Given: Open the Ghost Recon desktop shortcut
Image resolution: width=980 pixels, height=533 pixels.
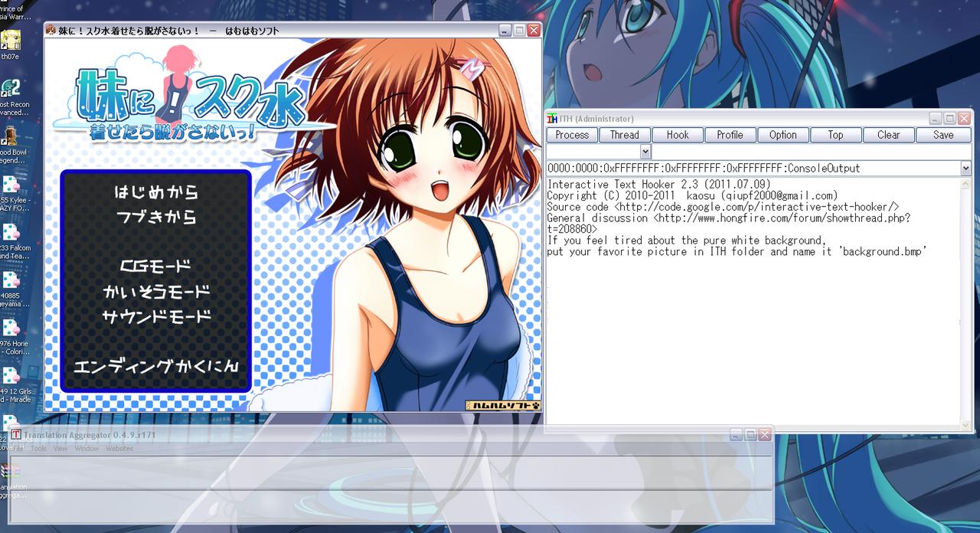Looking at the screenshot, I should [11, 88].
